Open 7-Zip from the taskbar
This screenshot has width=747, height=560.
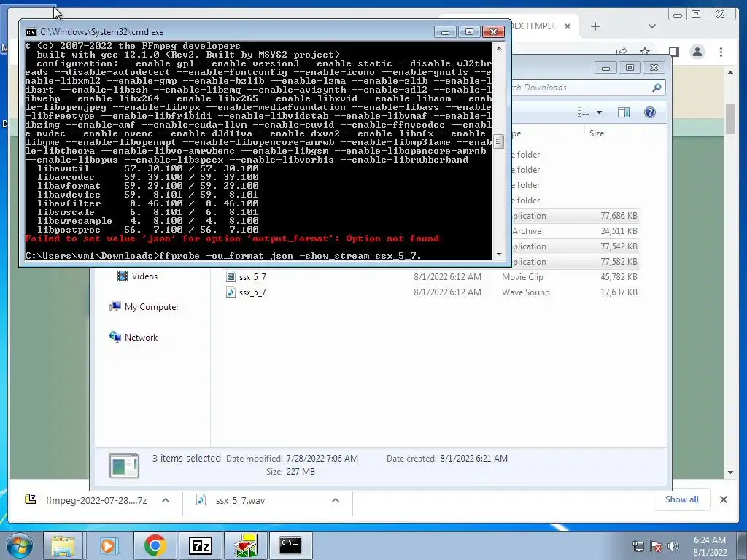(x=201, y=545)
